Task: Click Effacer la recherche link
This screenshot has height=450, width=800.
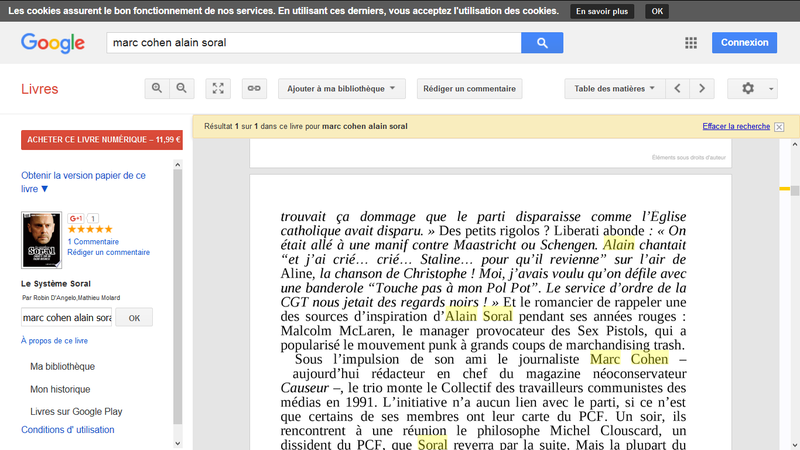Action: point(736,126)
